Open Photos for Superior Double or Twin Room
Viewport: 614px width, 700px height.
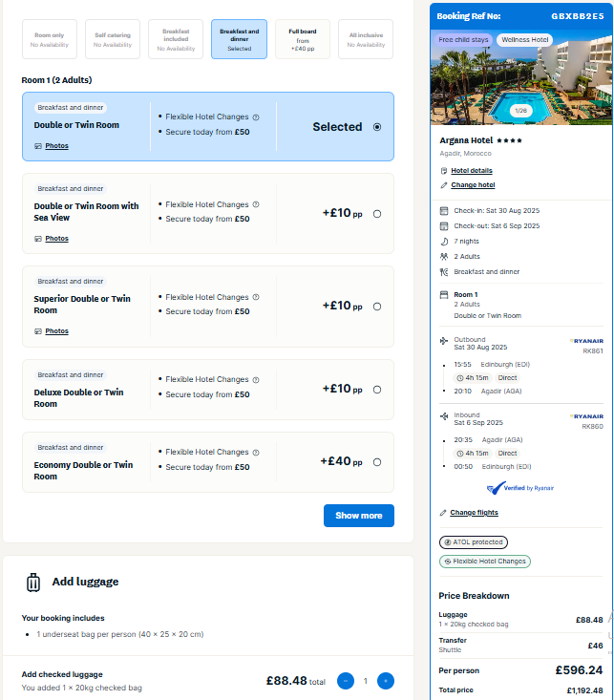(56, 331)
